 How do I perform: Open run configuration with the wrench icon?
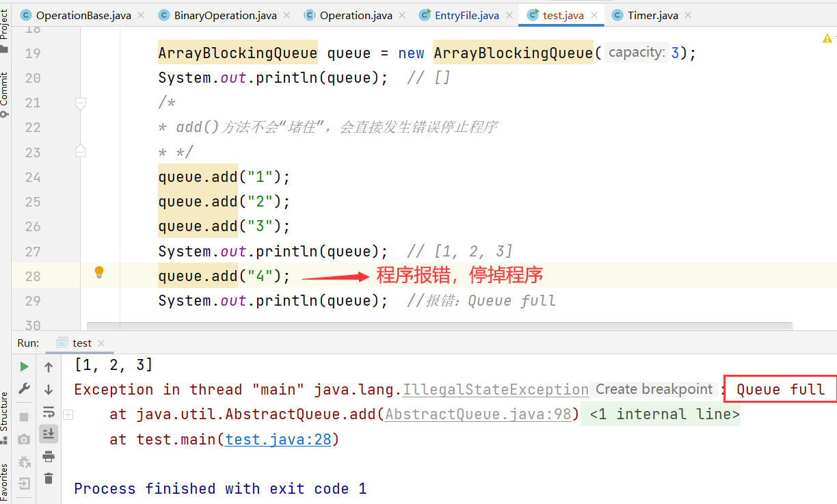tap(25, 389)
